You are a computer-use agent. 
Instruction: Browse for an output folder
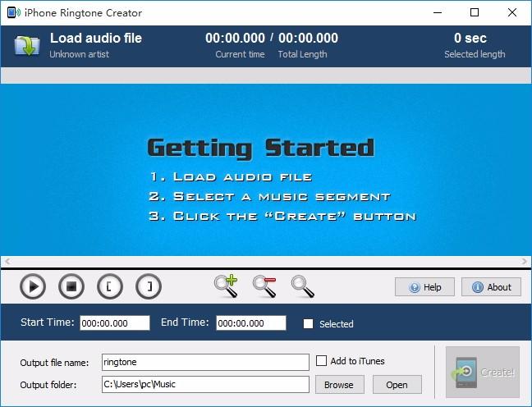pyautogui.click(x=340, y=385)
